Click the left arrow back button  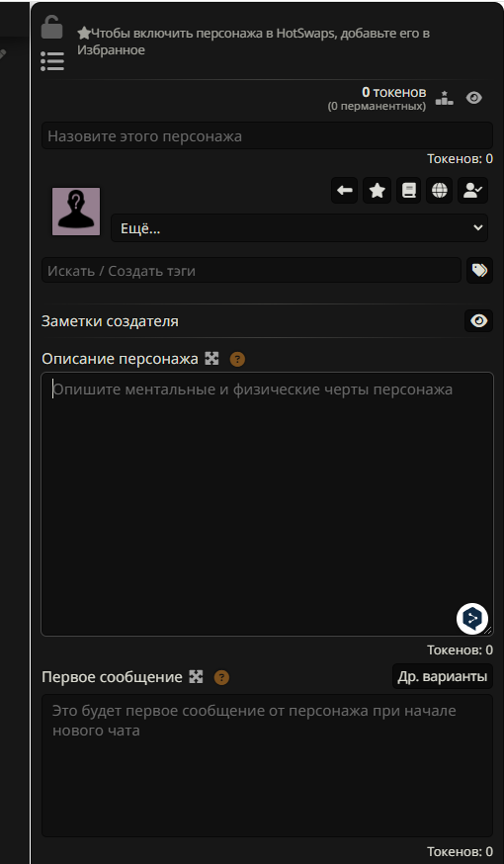(345, 191)
